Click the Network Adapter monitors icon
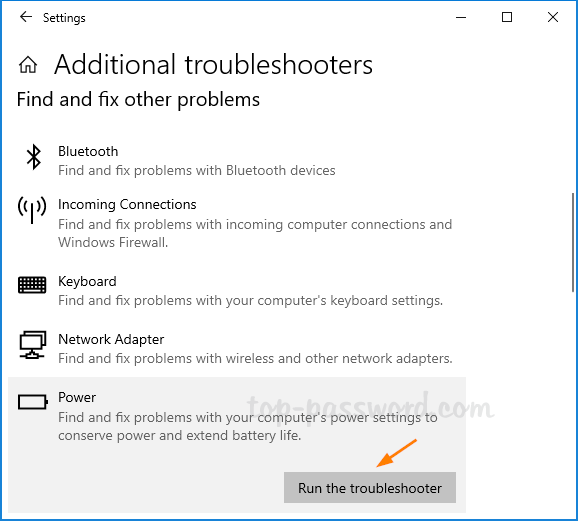This screenshot has width=578, height=521. point(32,344)
